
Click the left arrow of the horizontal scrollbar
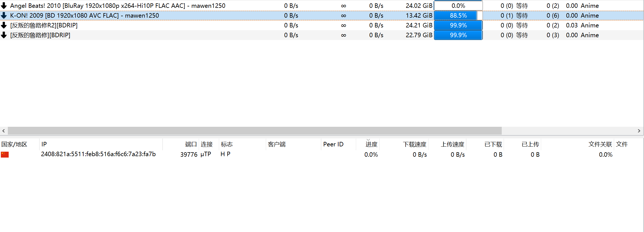click(4, 131)
